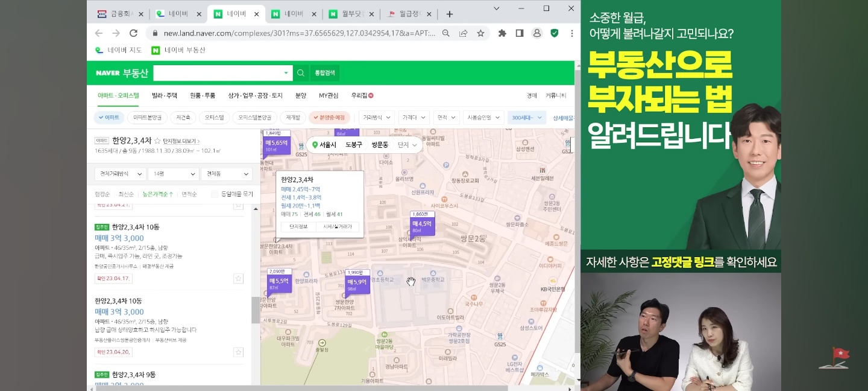Screen dimensions: 868x391
Task: Sort listings by 면적순
Action: coord(189,194)
